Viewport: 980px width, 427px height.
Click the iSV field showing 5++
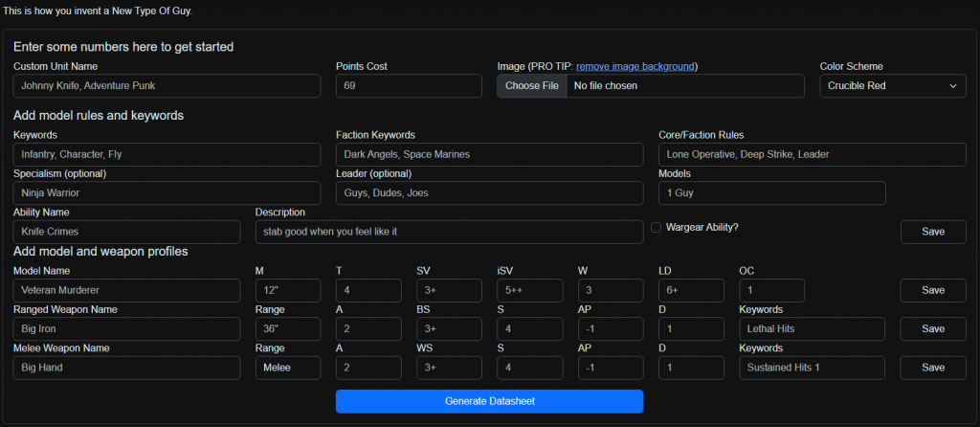pyautogui.click(x=529, y=290)
